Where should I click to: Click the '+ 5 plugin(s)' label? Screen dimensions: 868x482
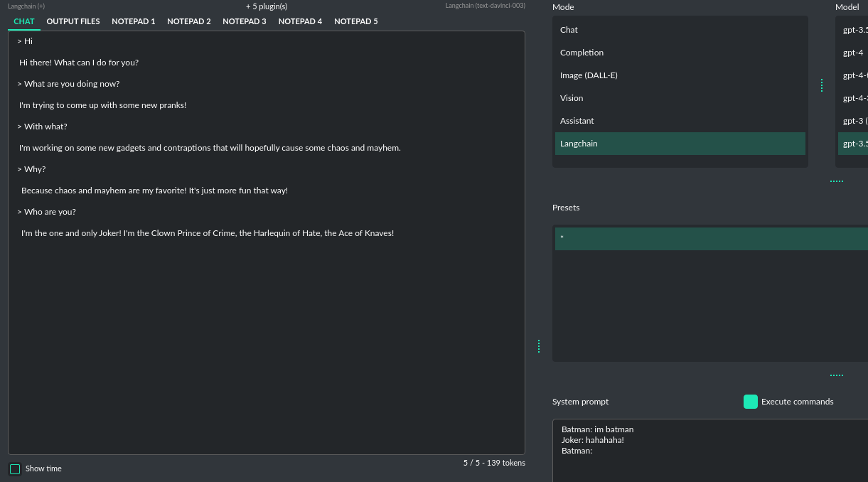coord(267,6)
